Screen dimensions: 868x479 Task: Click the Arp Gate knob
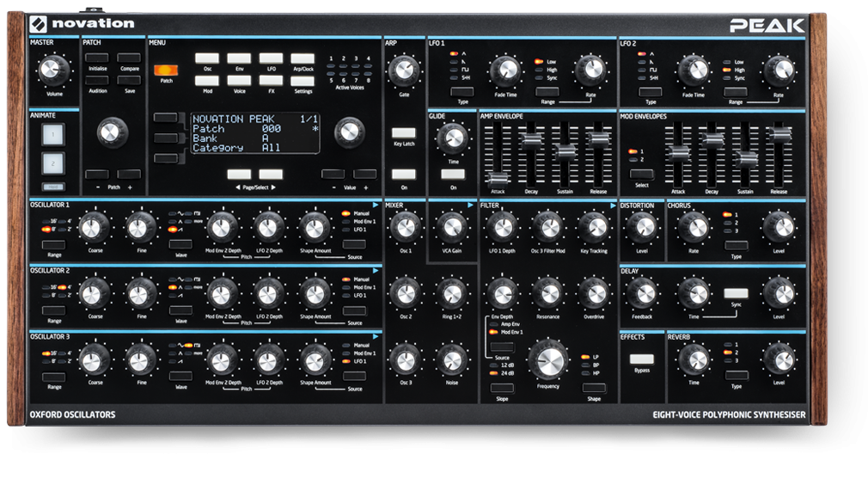point(403,71)
